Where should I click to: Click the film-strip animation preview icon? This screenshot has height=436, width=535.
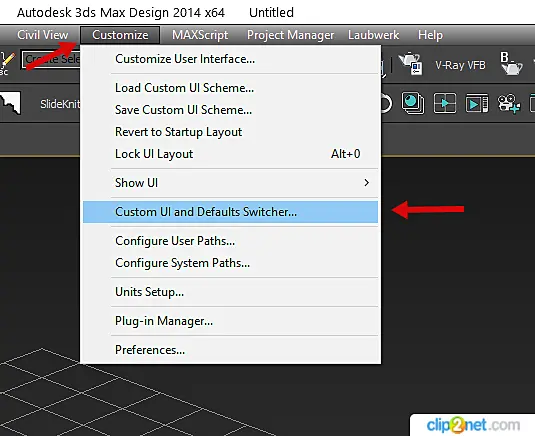[477, 103]
